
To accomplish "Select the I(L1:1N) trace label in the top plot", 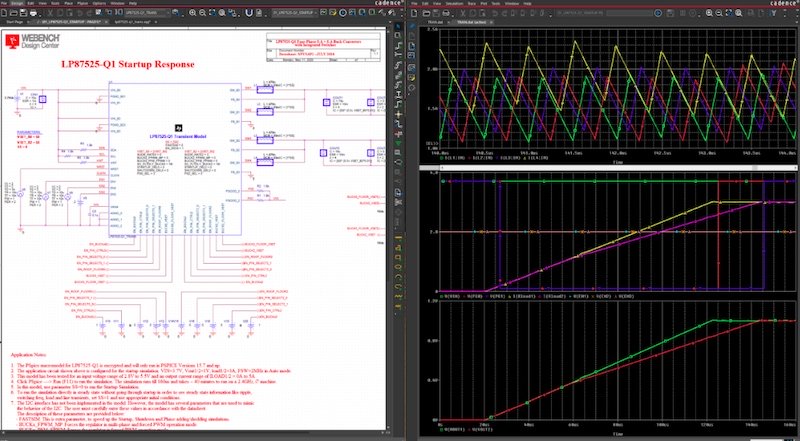I will pos(455,158).
